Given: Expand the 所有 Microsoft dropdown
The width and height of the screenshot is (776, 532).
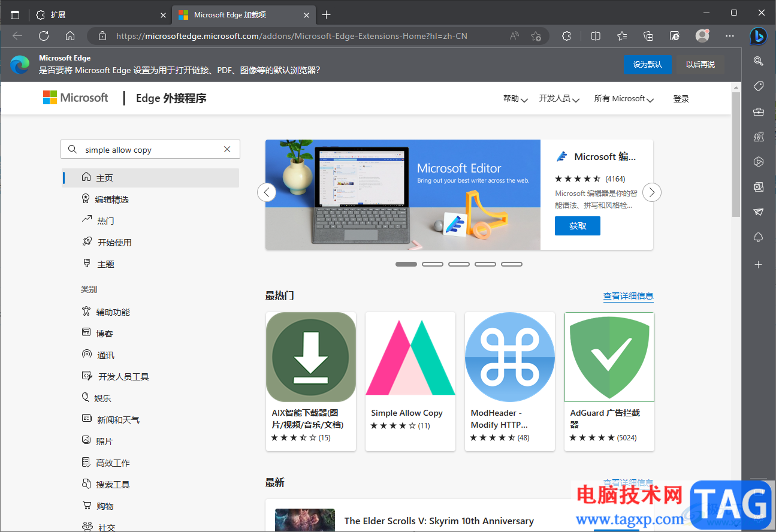Looking at the screenshot, I should (624, 99).
